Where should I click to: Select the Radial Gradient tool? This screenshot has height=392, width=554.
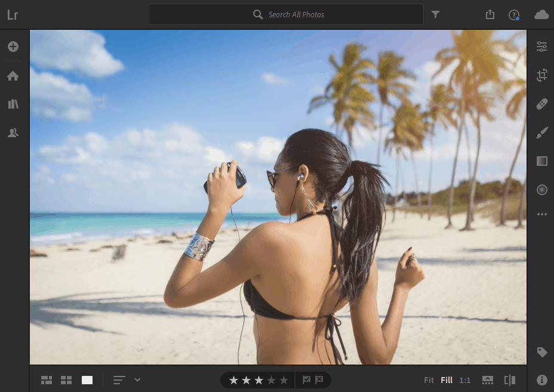pyautogui.click(x=541, y=190)
